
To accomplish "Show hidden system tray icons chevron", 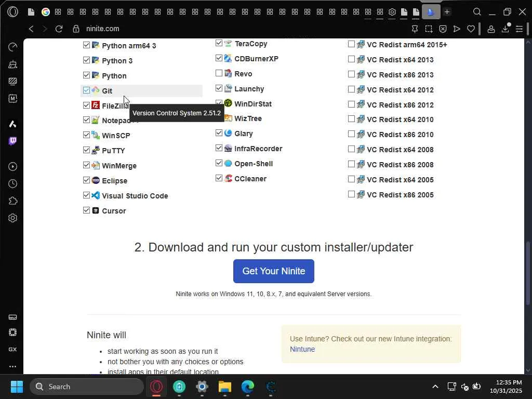I will tap(435, 387).
